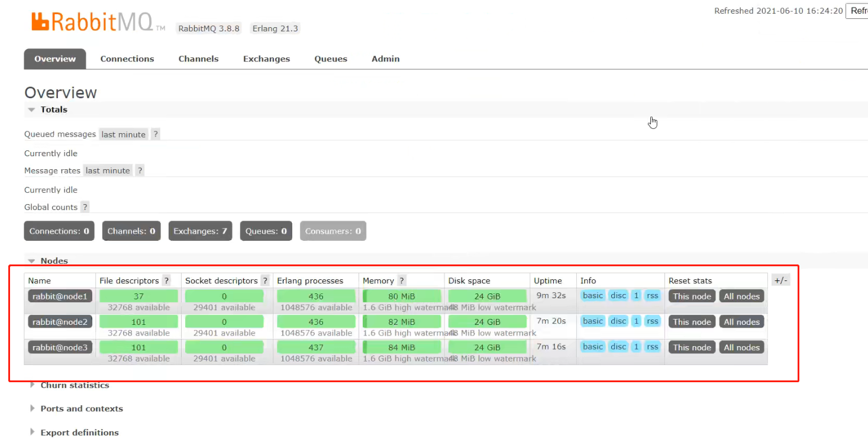Click the Disk space column header
This screenshot has height=439, width=868.
469,280
